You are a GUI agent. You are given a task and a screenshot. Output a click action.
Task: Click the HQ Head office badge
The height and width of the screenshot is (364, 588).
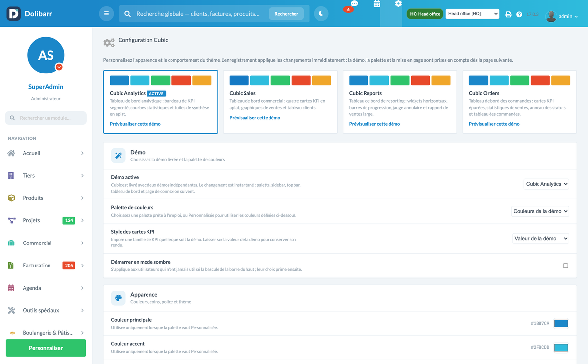425,14
